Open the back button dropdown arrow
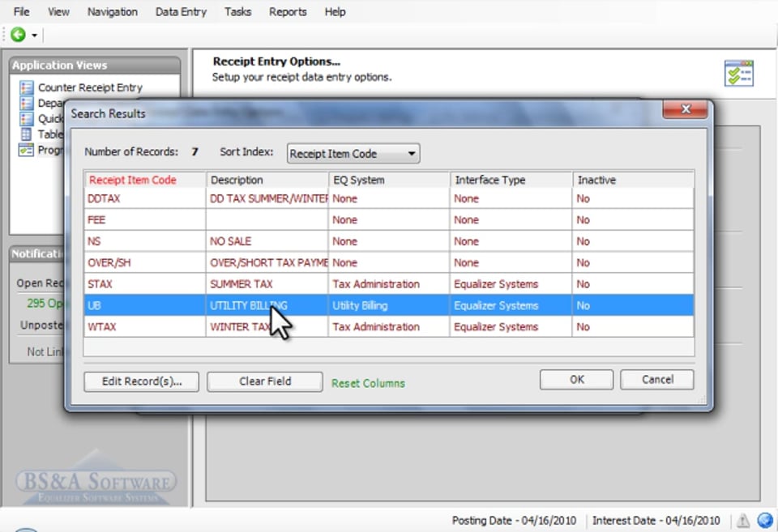The width and height of the screenshot is (778, 532). coord(34,35)
